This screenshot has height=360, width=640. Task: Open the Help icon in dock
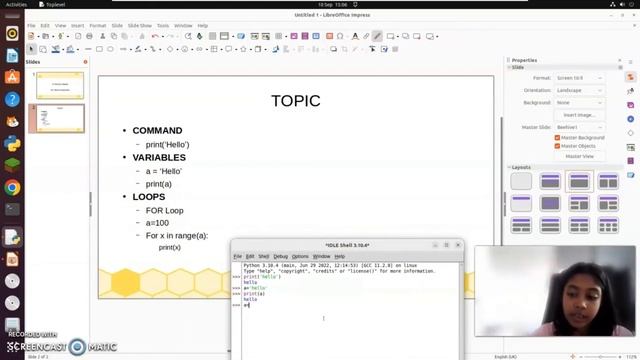coord(12,99)
